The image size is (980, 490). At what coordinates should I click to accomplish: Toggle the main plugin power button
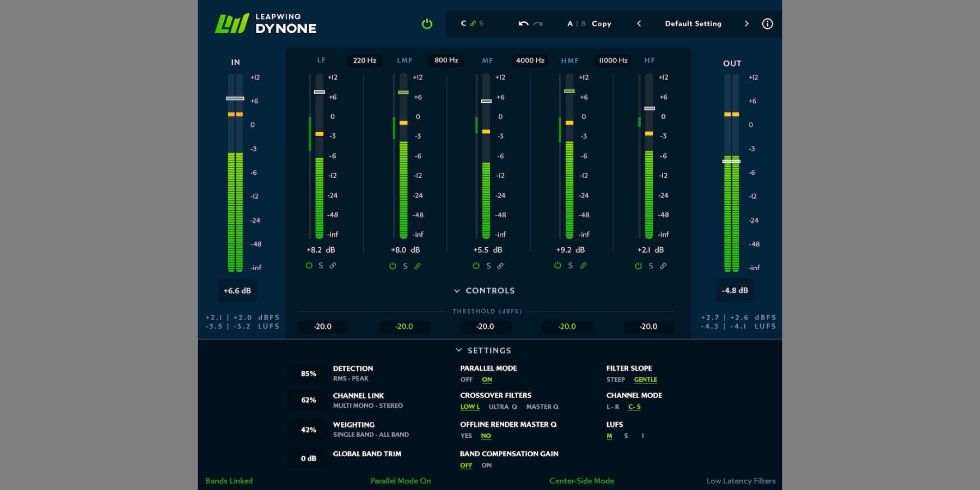427,24
